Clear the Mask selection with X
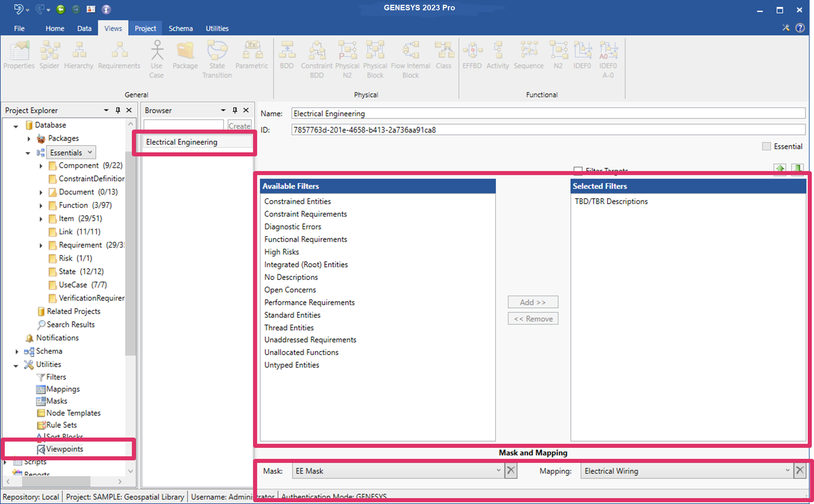814x504 pixels. tap(511, 471)
